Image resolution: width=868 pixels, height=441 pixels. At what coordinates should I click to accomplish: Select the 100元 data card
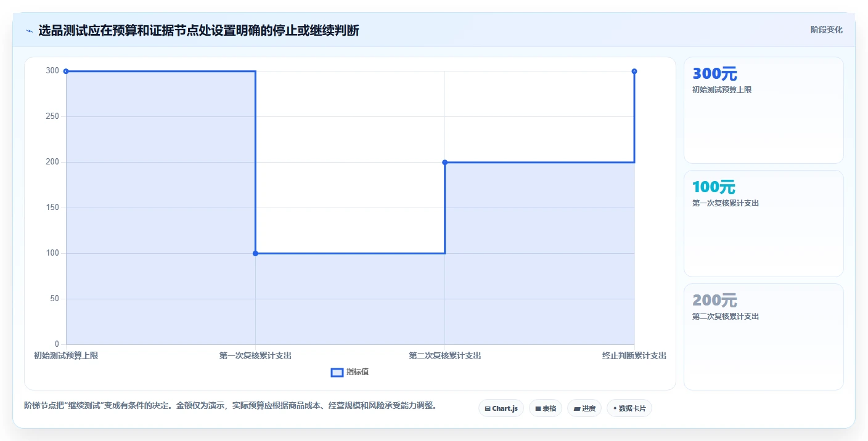(763, 224)
